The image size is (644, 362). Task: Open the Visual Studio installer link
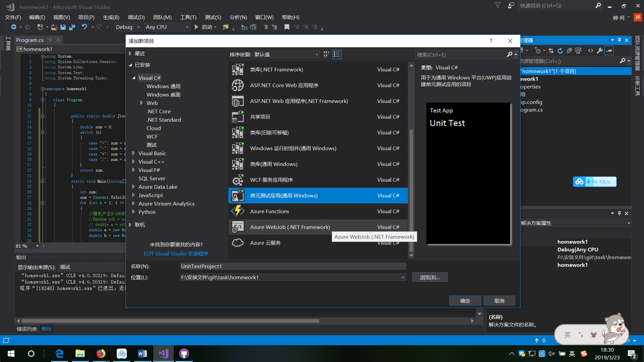coord(176,253)
